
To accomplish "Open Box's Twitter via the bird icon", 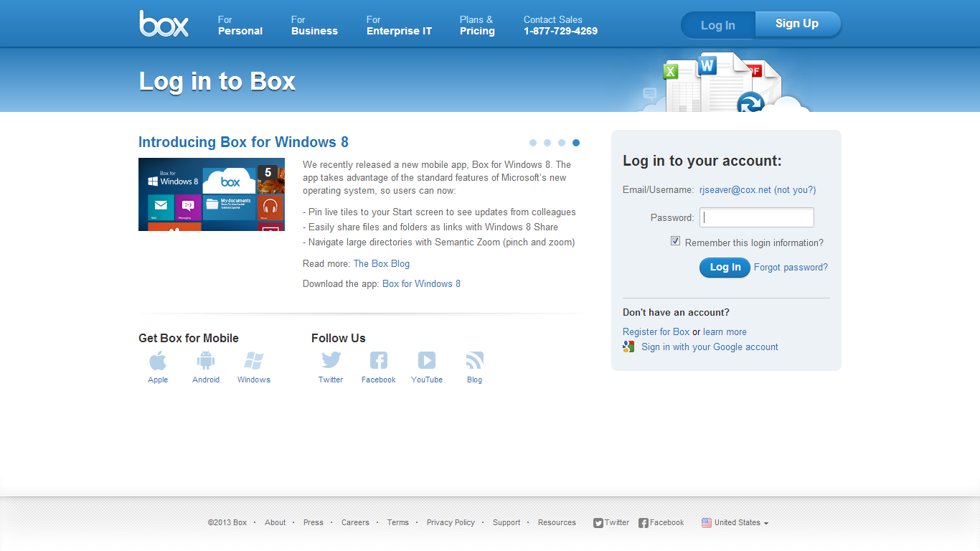I will 331,361.
